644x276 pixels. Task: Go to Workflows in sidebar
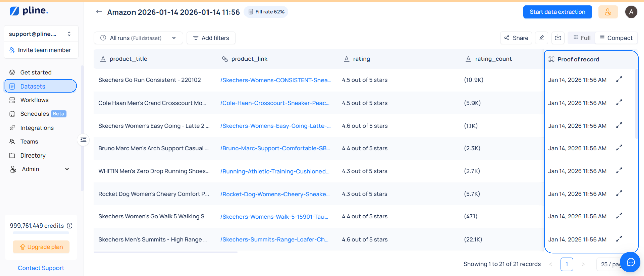click(x=34, y=100)
